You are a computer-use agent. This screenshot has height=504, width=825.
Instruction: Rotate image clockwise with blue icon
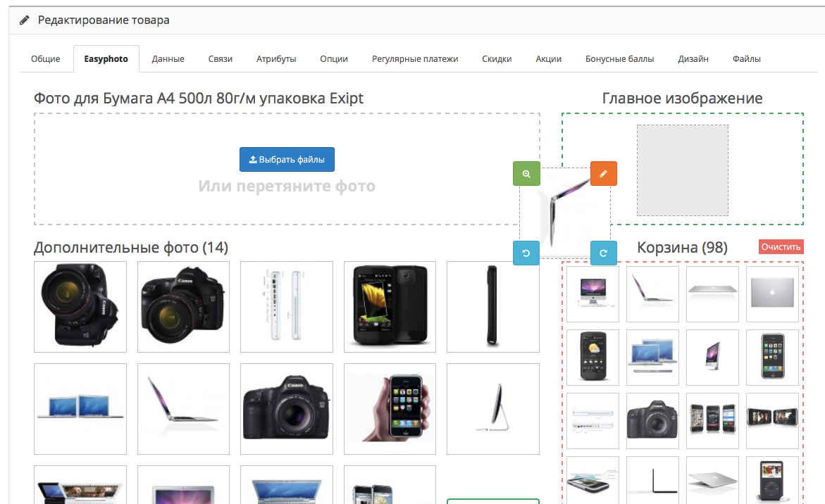604,253
